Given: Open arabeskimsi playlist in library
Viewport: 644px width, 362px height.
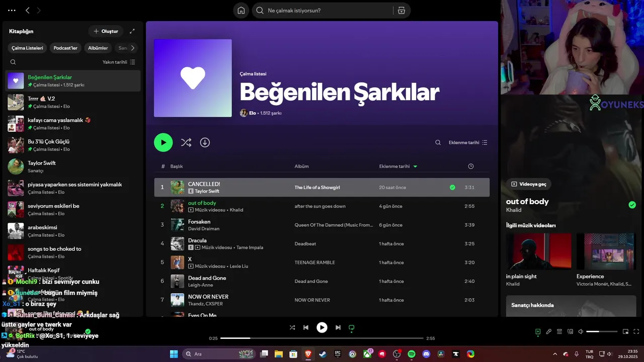Looking at the screenshot, I should [x=73, y=231].
